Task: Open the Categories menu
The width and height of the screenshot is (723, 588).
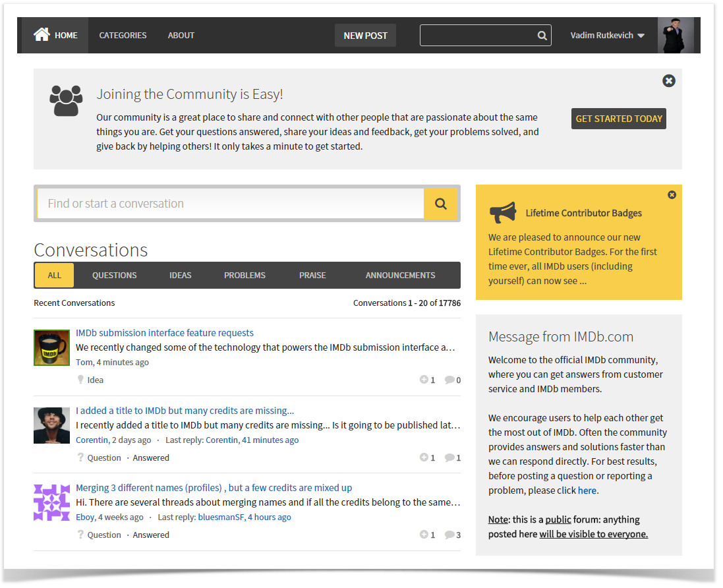Action: pyautogui.click(x=123, y=36)
